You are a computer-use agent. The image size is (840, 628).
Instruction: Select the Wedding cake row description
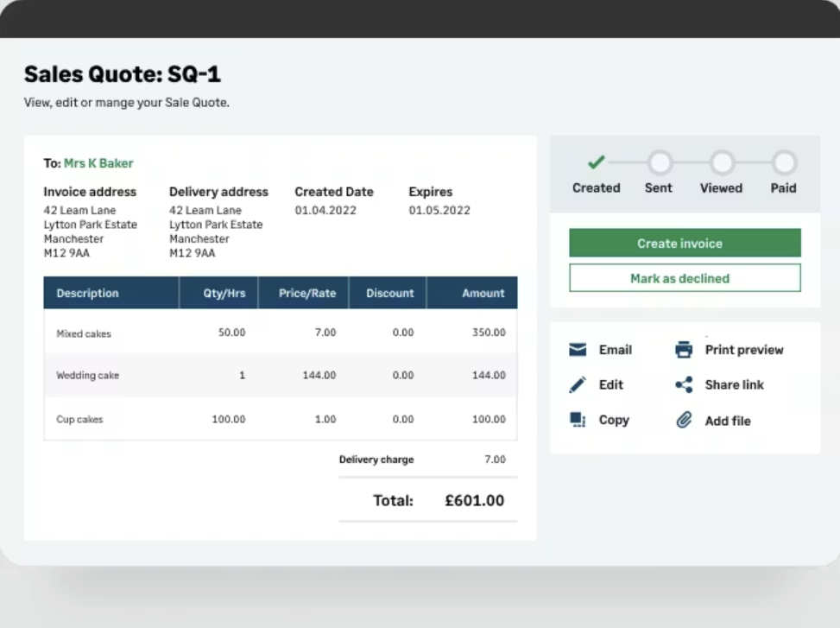click(87, 376)
